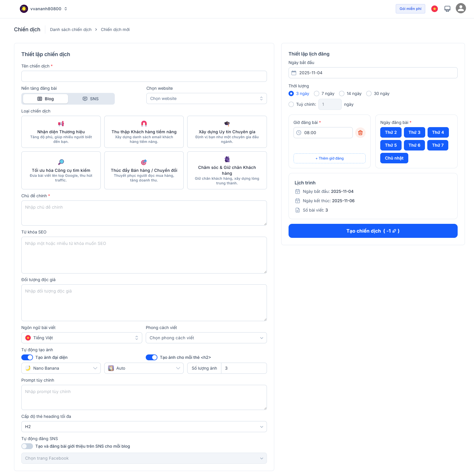This screenshot has height=476, width=474.
Task: Open the Chọn website dropdown
Action: [206, 98]
